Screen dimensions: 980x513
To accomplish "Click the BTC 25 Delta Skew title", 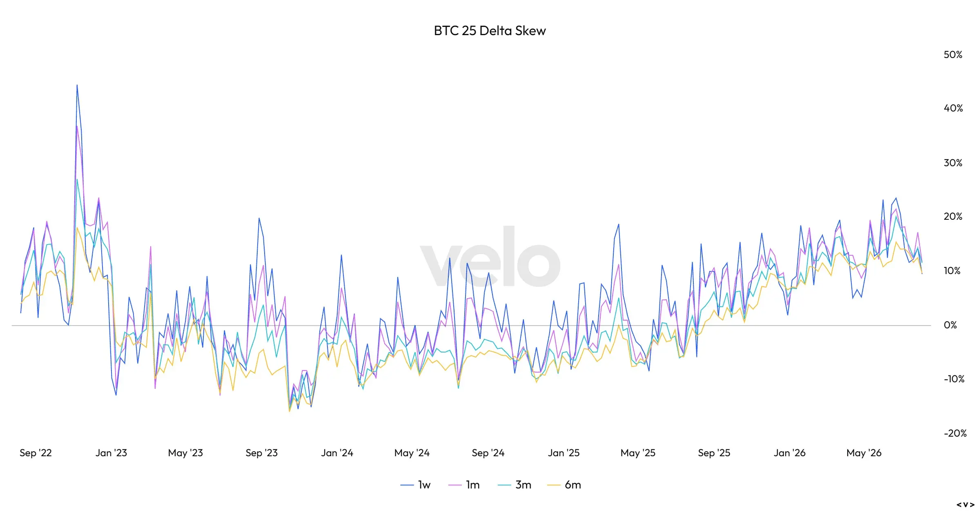I will point(490,31).
